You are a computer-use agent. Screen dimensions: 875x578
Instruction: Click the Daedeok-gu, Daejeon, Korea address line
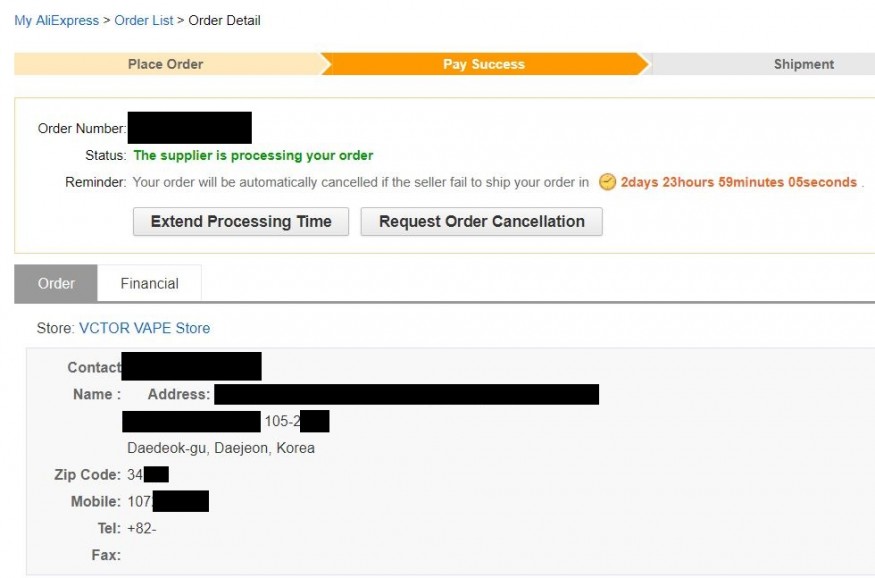point(221,448)
